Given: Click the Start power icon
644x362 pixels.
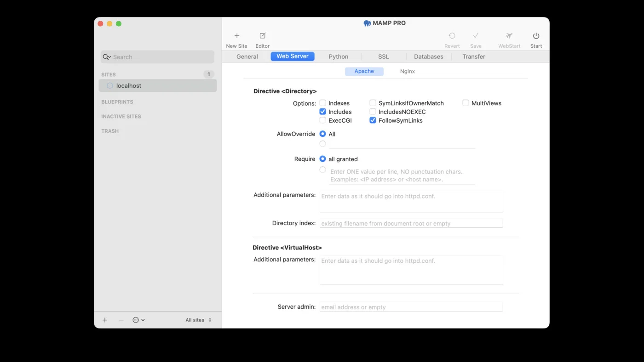Looking at the screenshot, I should click(x=536, y=36).
